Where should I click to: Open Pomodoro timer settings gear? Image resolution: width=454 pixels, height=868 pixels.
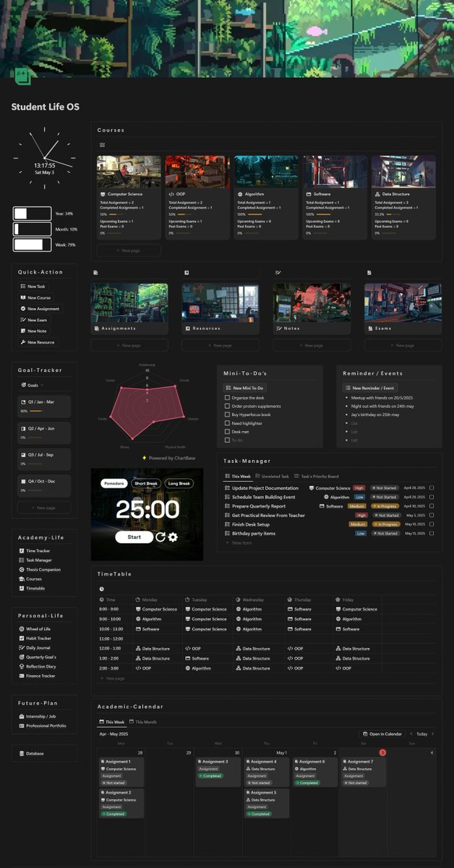pos(173,537)
